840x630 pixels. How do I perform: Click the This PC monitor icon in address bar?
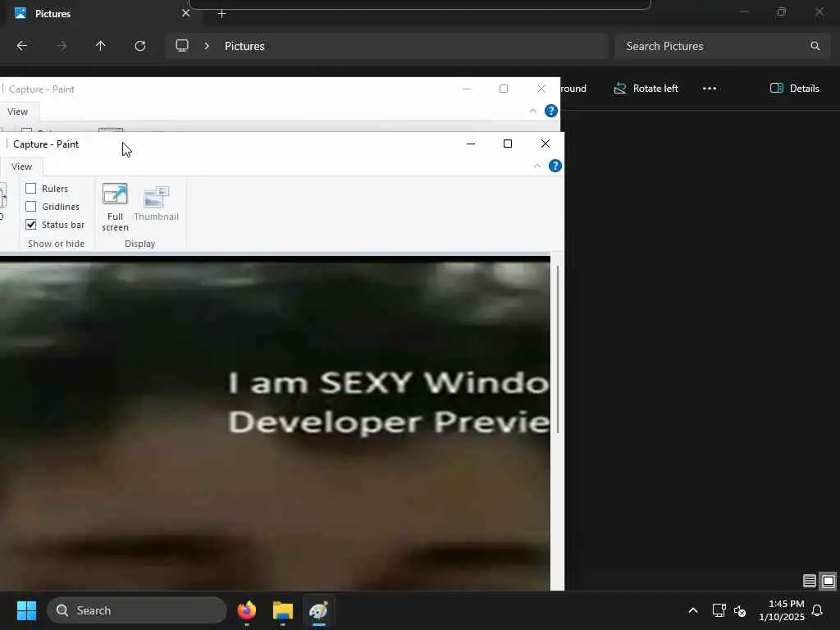[x=182, y=46]
